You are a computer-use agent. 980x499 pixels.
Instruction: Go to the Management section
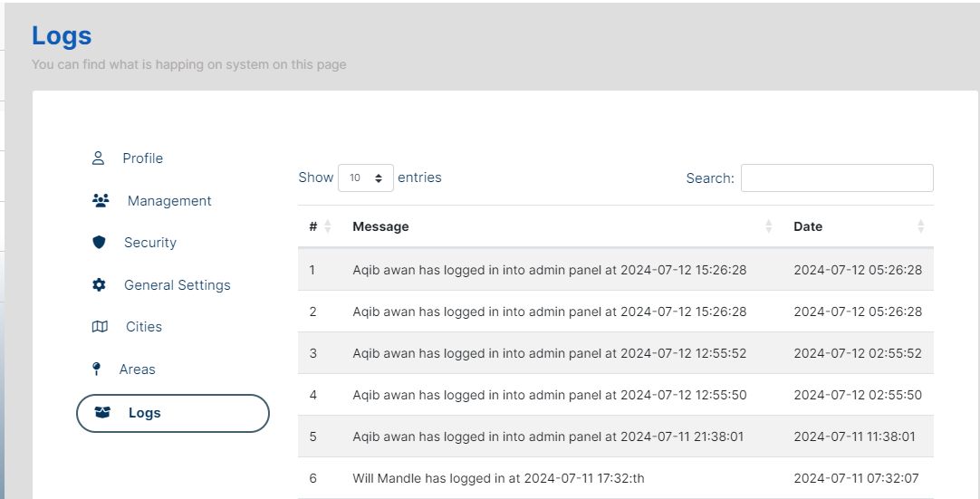tap(169, 201)
